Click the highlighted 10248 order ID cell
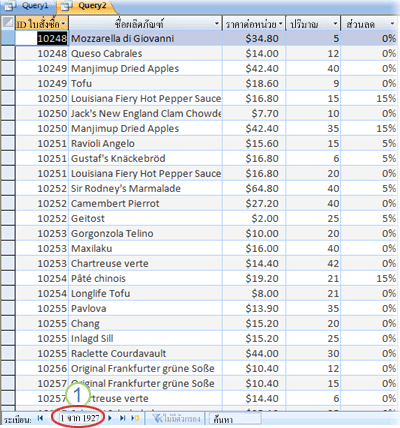The width and height of the screenshot is (400, 428). 42,38
